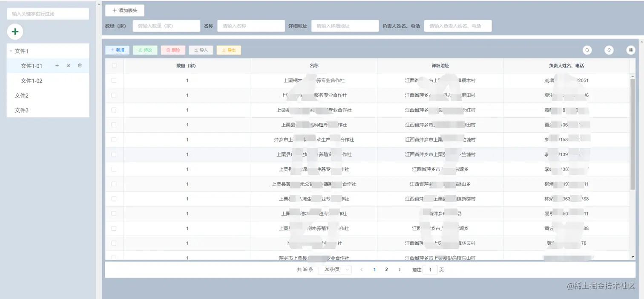
Task: Click the green 修改 button
Action: click(145, 50)
